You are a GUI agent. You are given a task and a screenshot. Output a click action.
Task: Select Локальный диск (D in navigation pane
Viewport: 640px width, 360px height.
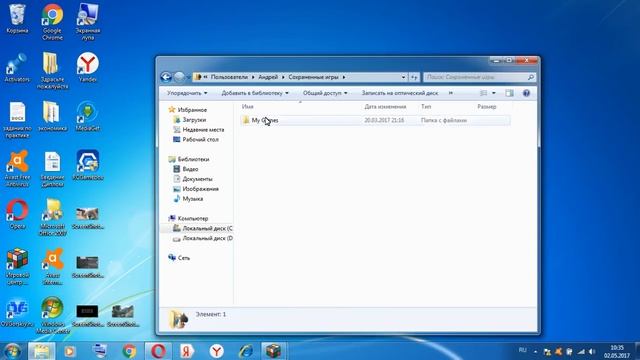coord(207,238)
